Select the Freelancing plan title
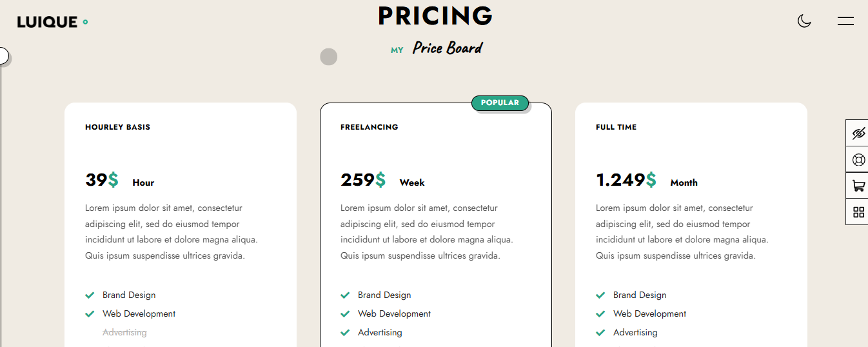The width and height of the screenshot is (868, 347). point(369,127)
